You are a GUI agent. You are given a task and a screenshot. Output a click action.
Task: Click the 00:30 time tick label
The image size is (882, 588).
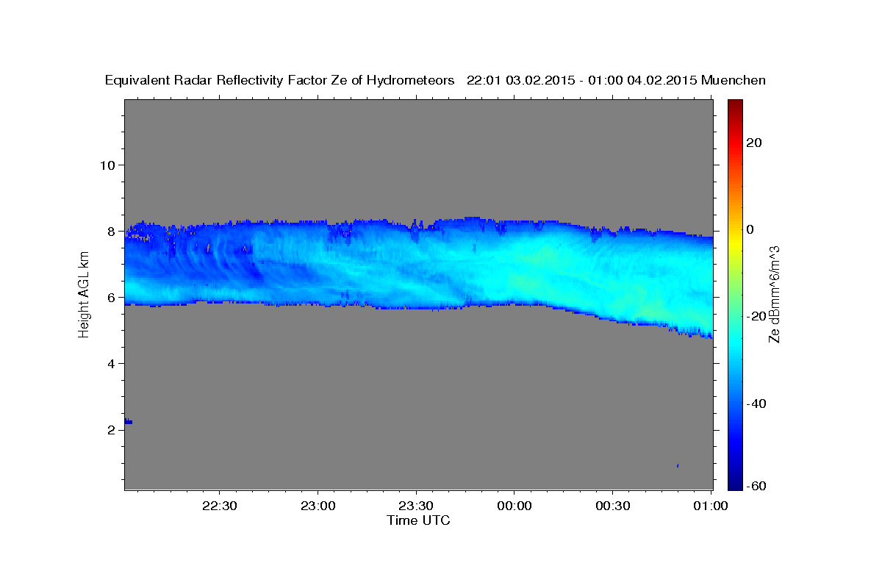[612, 506]
